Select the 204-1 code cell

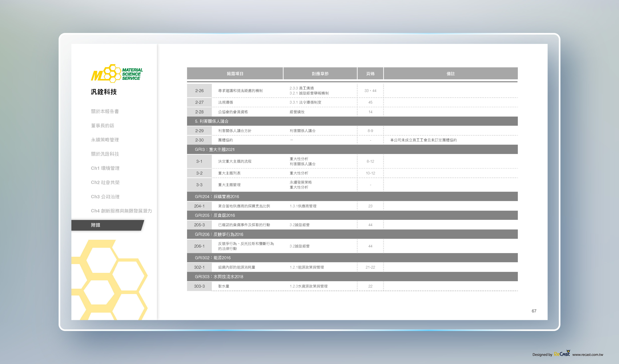pos(199,206)
